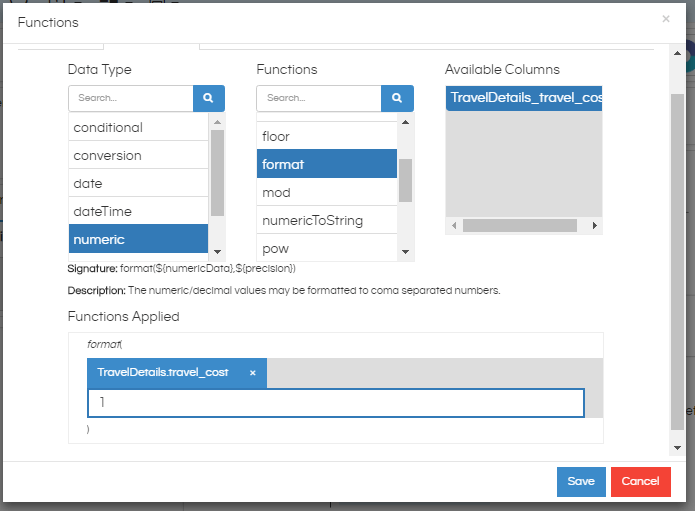The image size is (695, 511).
Task: Click the Functions list down arrow
Action: click(405, 252)
